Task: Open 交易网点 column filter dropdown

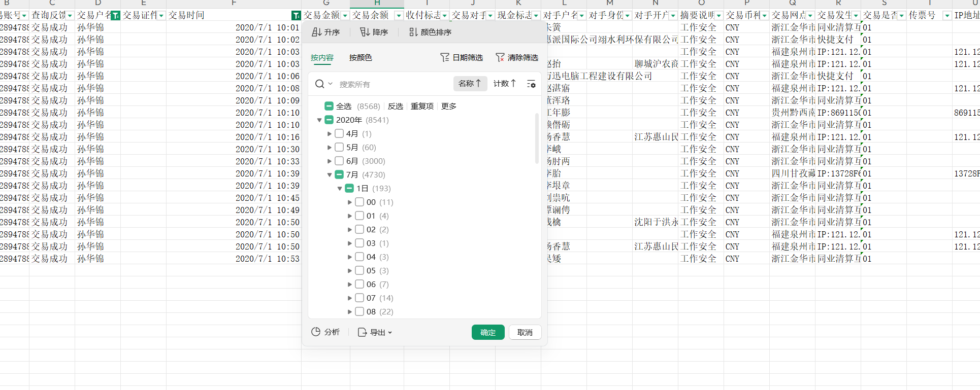Action: [810, 16]
